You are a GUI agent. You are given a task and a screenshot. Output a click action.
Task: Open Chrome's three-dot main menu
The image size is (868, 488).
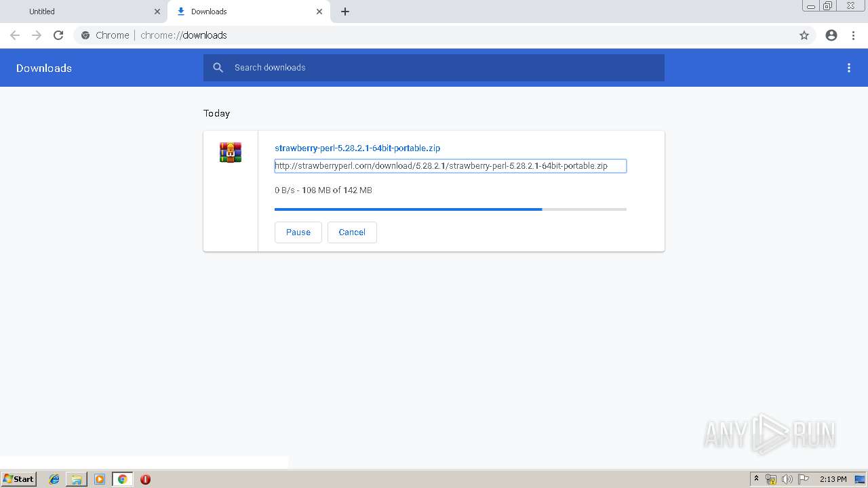(x=853, y=35)
